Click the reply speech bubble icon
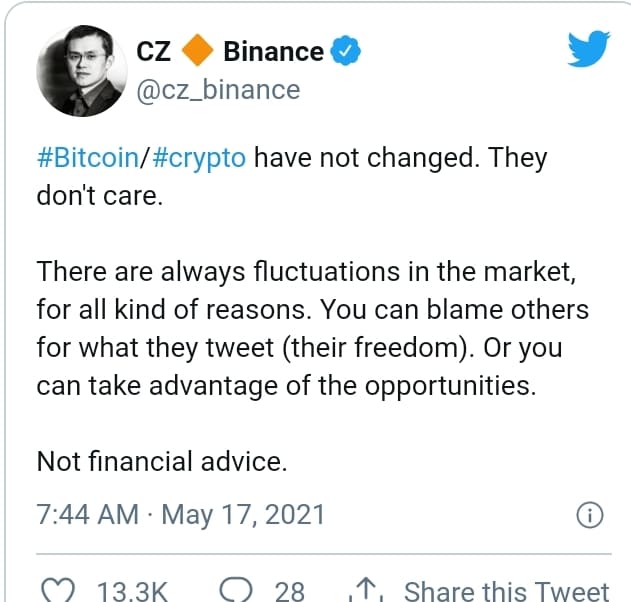This screenshot has height=602, width=631. 234,591
